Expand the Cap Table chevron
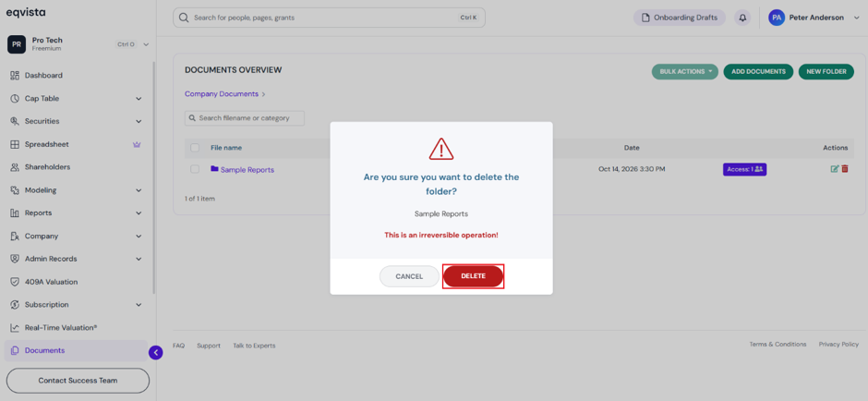Screen dimensions: 868x401 pos(139,99)
